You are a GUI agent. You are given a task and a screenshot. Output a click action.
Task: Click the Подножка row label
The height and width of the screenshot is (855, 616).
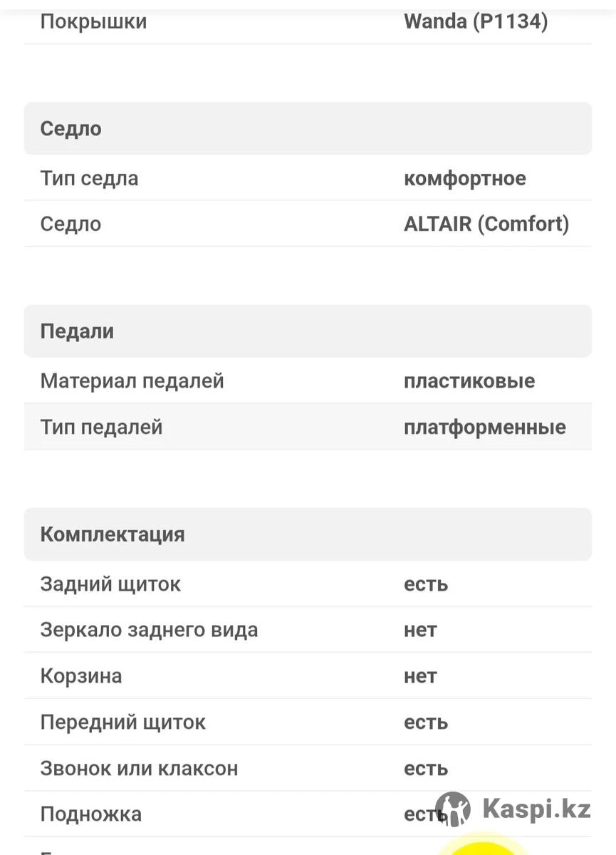click(91, 814)
